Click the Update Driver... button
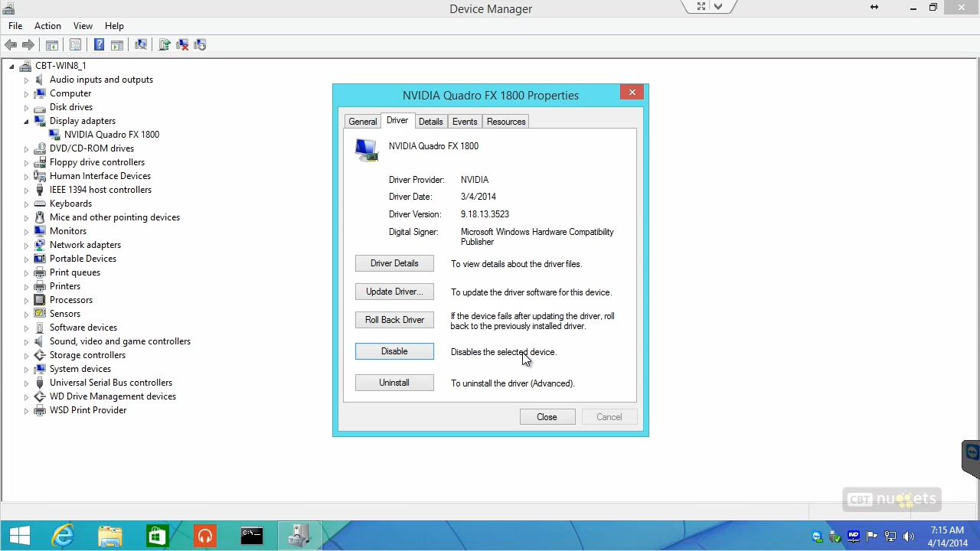Screen dimensions: 980x551 click(394, 292)
